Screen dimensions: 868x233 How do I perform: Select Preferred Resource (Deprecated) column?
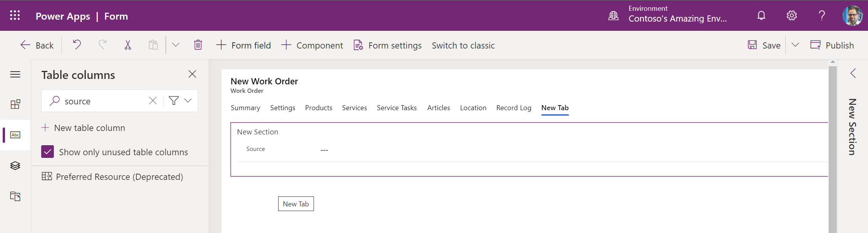coord(112,177)
